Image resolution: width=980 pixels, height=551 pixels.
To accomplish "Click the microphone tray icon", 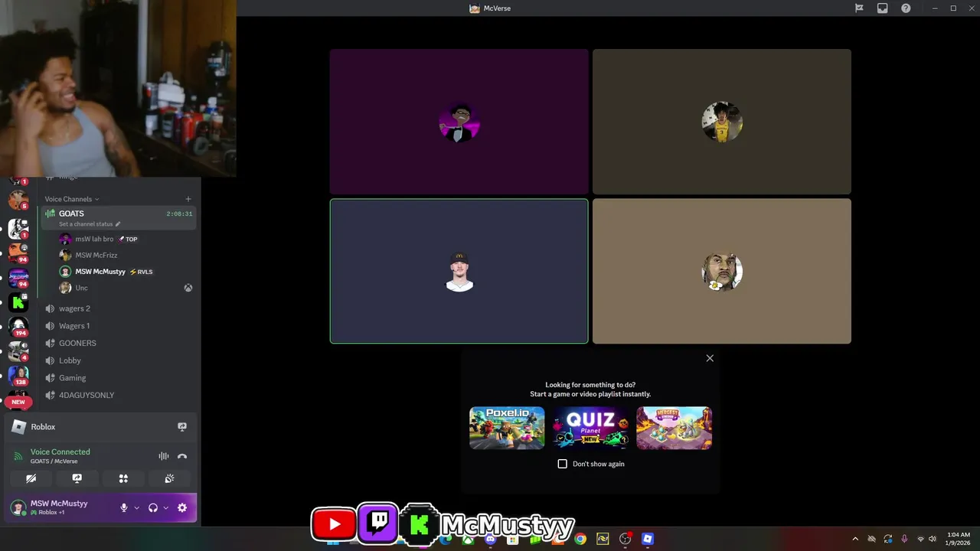I will [904, 539].
